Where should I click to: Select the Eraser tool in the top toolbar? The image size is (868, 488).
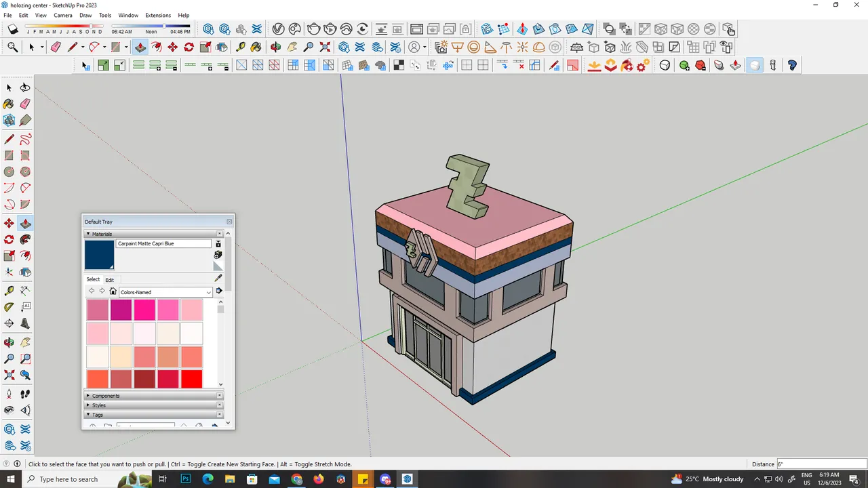click(56, 47)
